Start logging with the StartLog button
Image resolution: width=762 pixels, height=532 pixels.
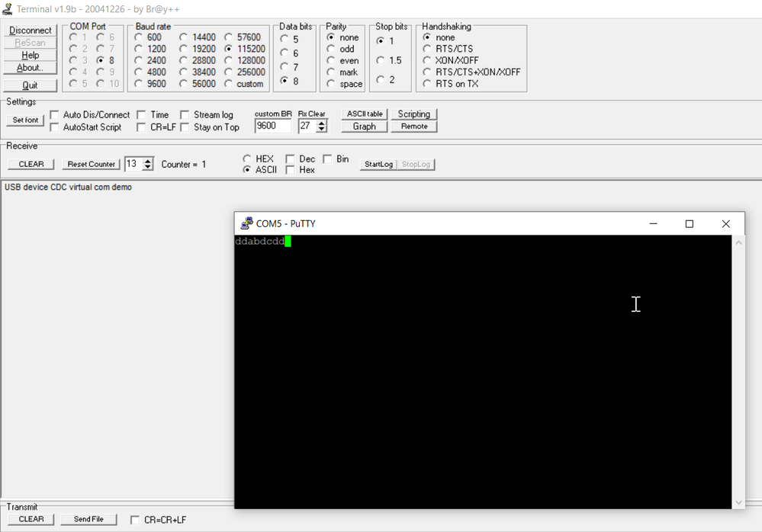(x=378, y=164)
